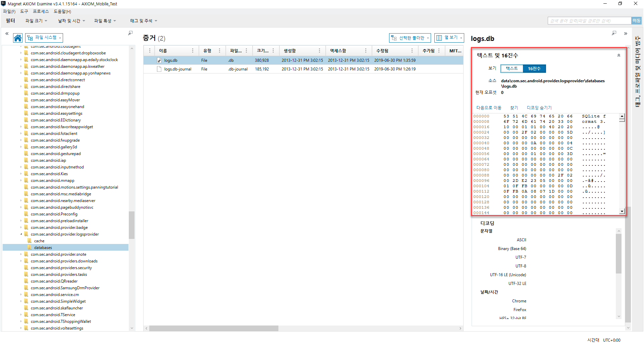The image size is (644, 349).
Task: Select com.sec.android.Kies folder in tree
Action: point(49,174)
